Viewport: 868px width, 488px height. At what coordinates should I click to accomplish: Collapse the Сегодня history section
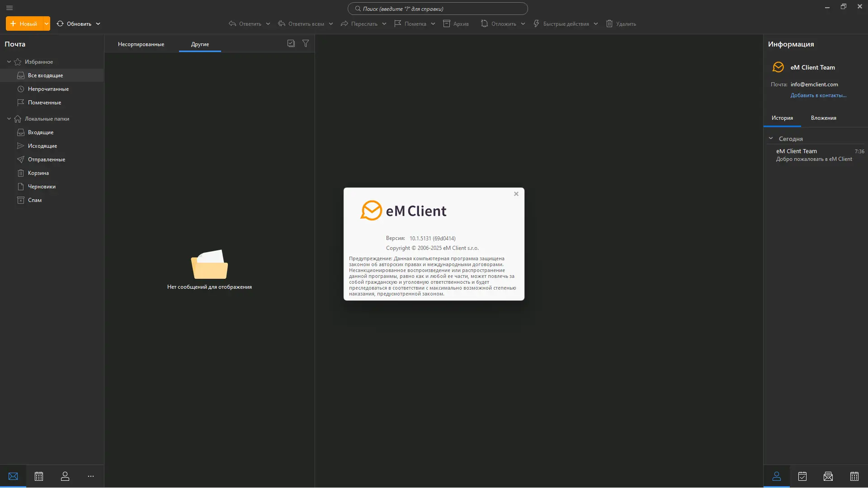[x=771, y=138]
